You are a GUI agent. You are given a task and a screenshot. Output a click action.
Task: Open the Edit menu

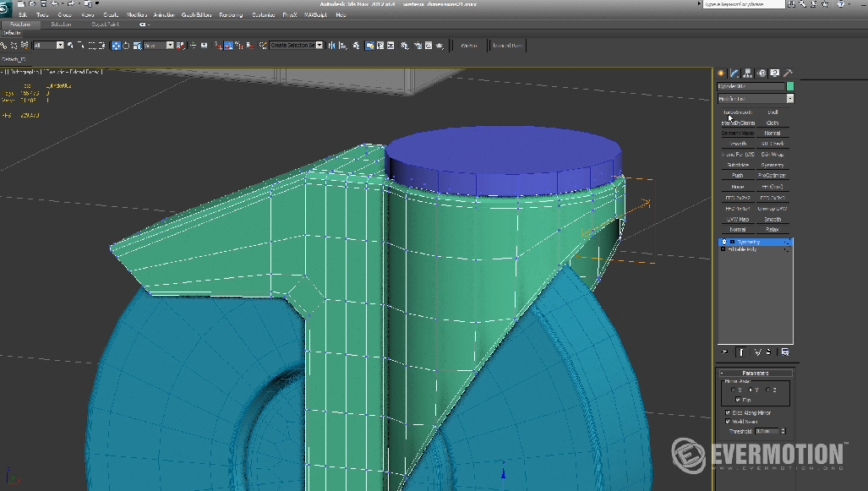[x=23, y=15]
